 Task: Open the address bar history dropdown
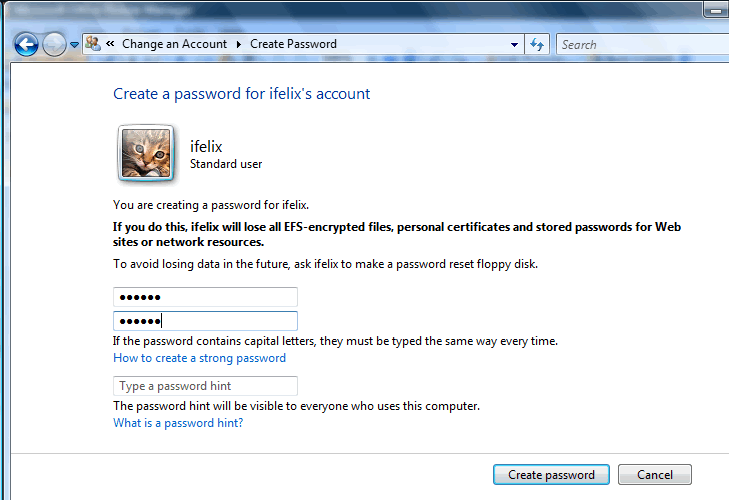click(x=514, y=44)
